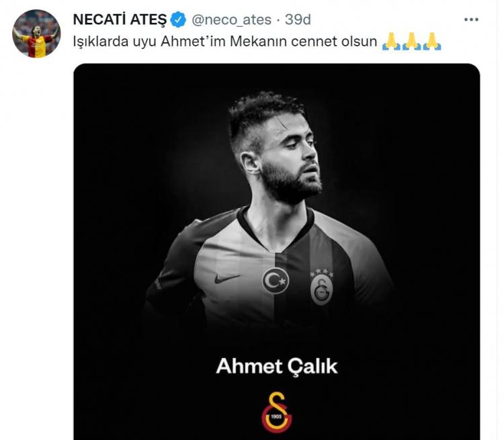The height and width of the screenshot is (440, 504).
Task: Click the word Işıklarda in the tweet
Action: (101, 42)
